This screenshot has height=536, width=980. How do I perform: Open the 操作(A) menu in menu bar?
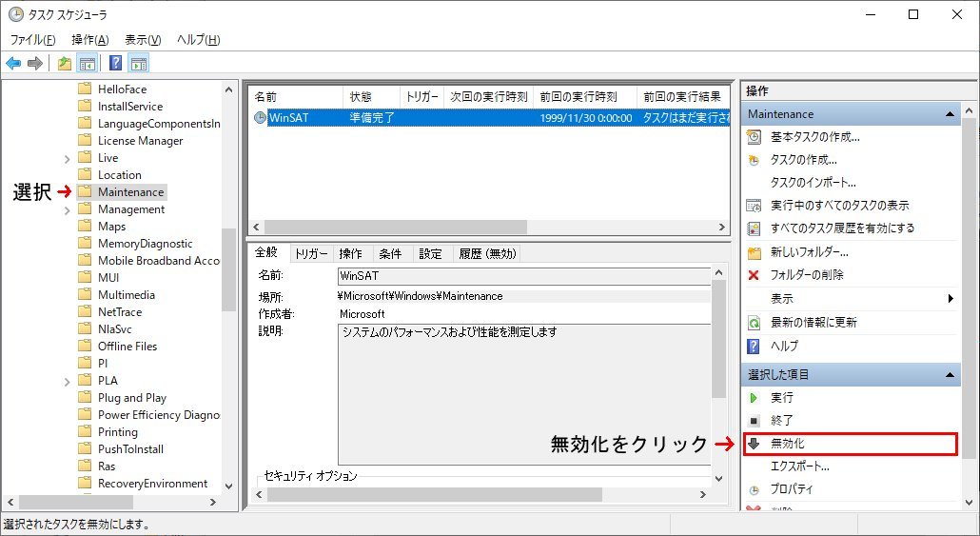pyautogui.click(x=89, y=40)
